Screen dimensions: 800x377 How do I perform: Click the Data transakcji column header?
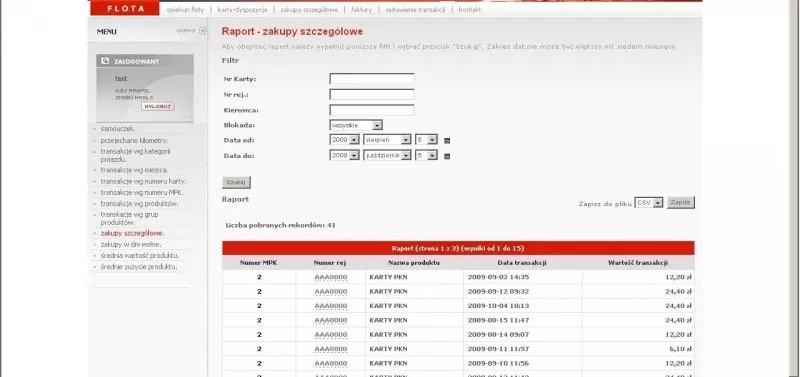(x=522, y=263)
